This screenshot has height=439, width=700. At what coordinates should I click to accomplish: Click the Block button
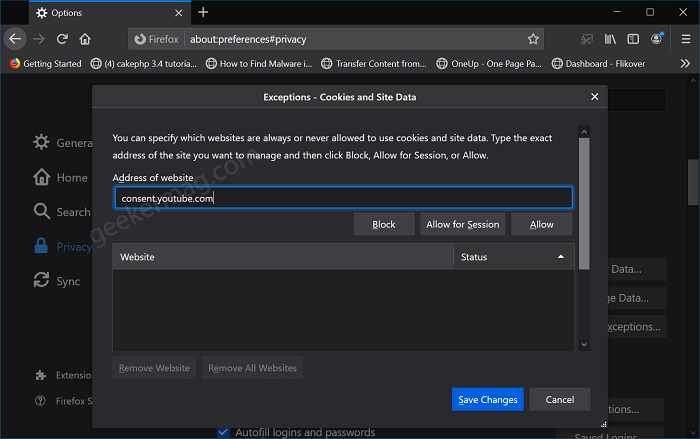[x=384, y=224]
